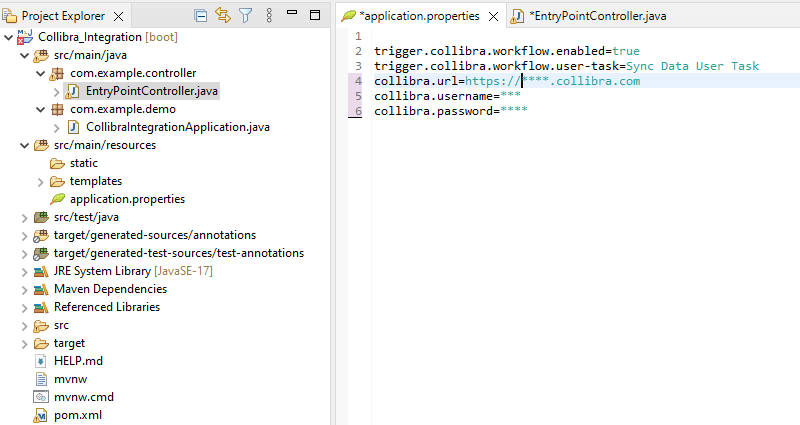Image resolution: width=800 pixels, height=425 pixels.
Task: Switch to the EntryPointController.java tab
Action: (x=597, y=16)
